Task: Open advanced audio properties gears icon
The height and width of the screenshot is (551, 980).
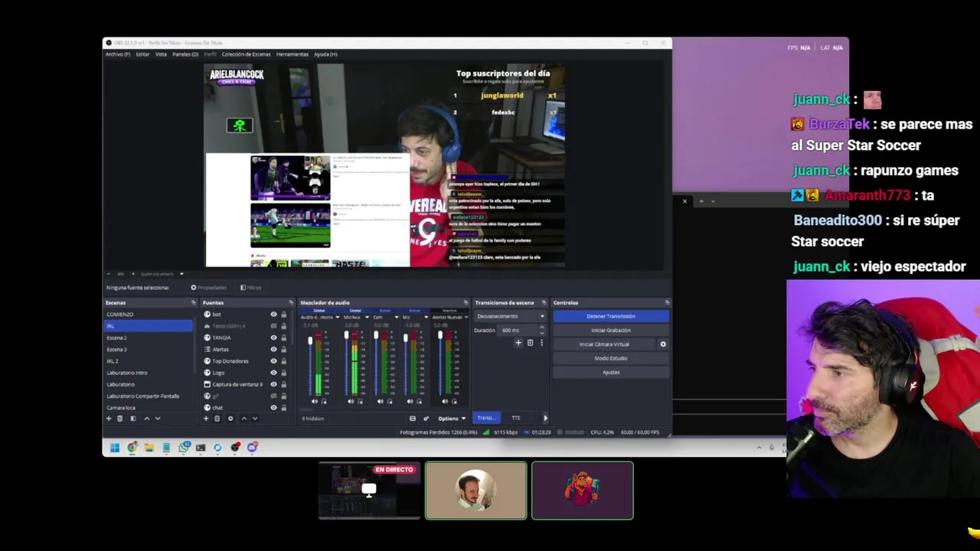Action: click(426, 419)
